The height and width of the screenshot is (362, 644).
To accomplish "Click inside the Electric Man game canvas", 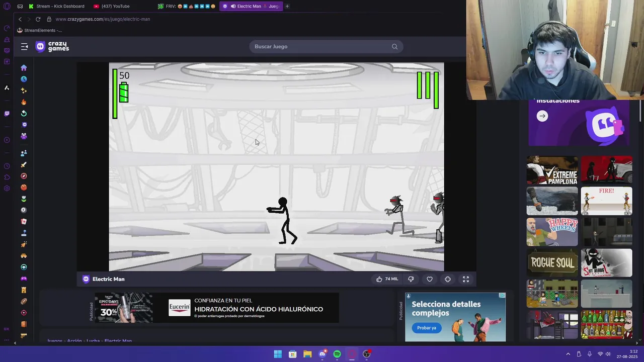I will tap(276, 167).
